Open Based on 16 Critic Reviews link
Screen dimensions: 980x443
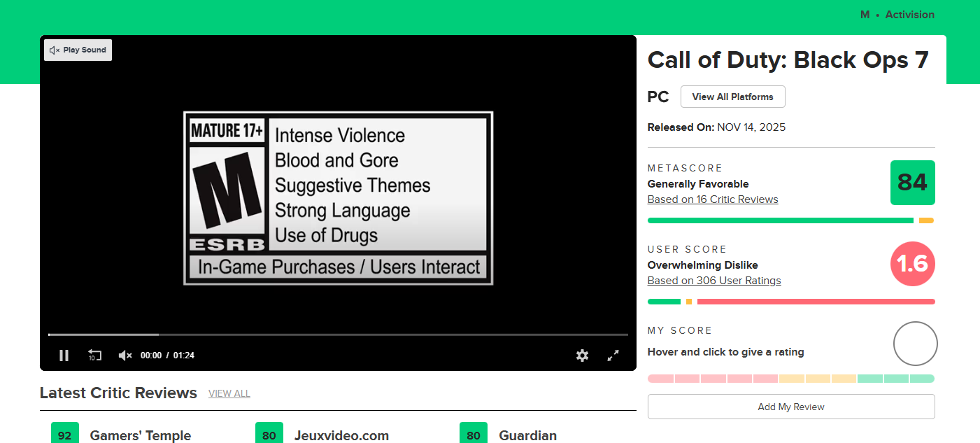coord(713,199)
